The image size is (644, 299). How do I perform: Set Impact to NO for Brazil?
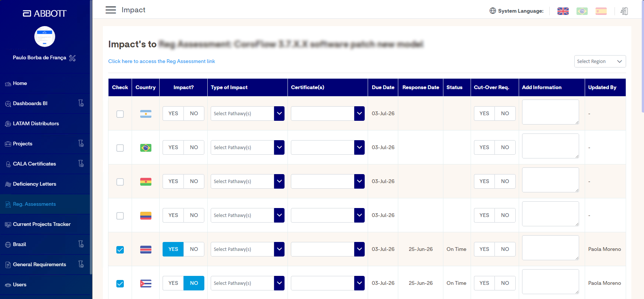[x=194, y=147]
